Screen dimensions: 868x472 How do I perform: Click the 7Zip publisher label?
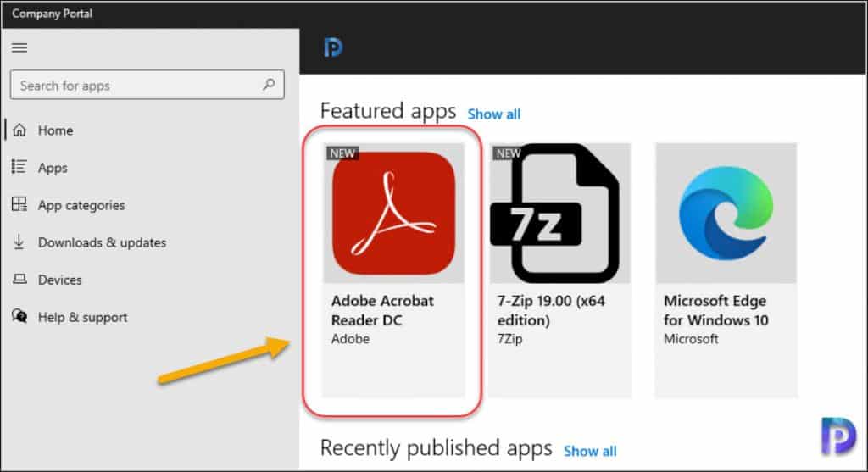[x=509, y=339]
